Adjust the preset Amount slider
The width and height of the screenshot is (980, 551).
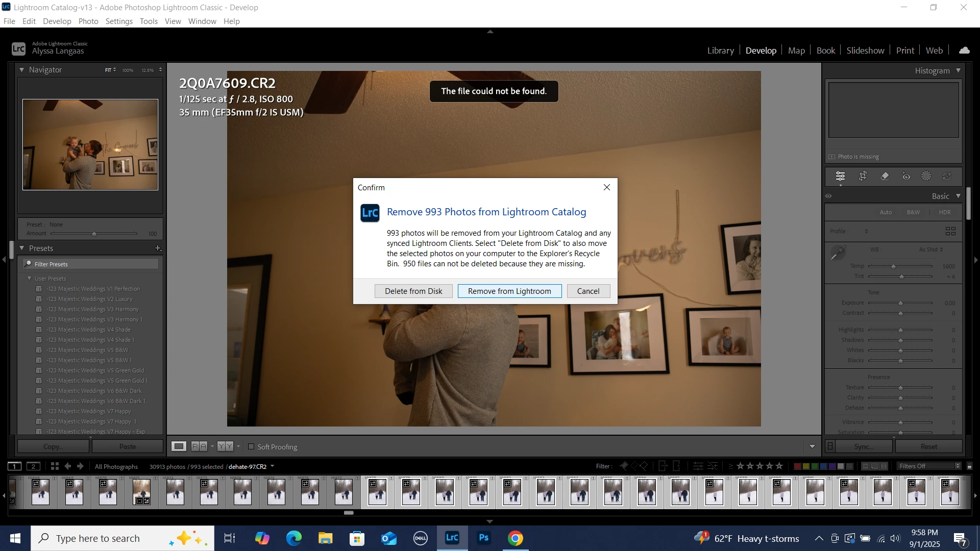tap(94, 234)
